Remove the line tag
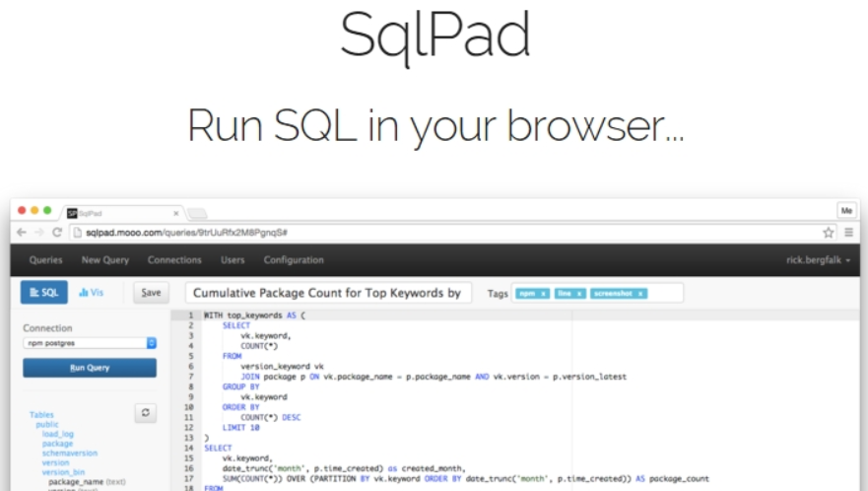 [x=579, y=294]
